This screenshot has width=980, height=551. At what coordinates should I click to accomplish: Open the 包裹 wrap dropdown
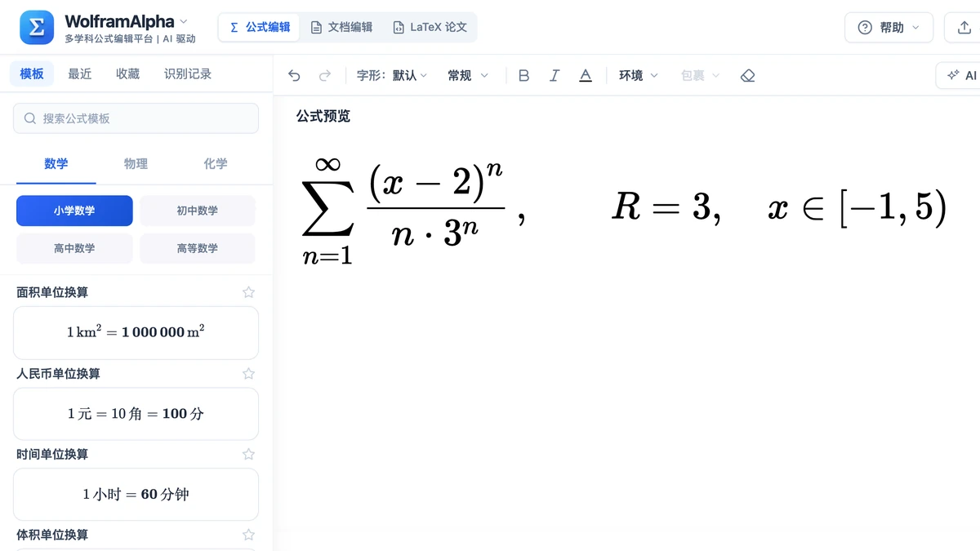701,76
